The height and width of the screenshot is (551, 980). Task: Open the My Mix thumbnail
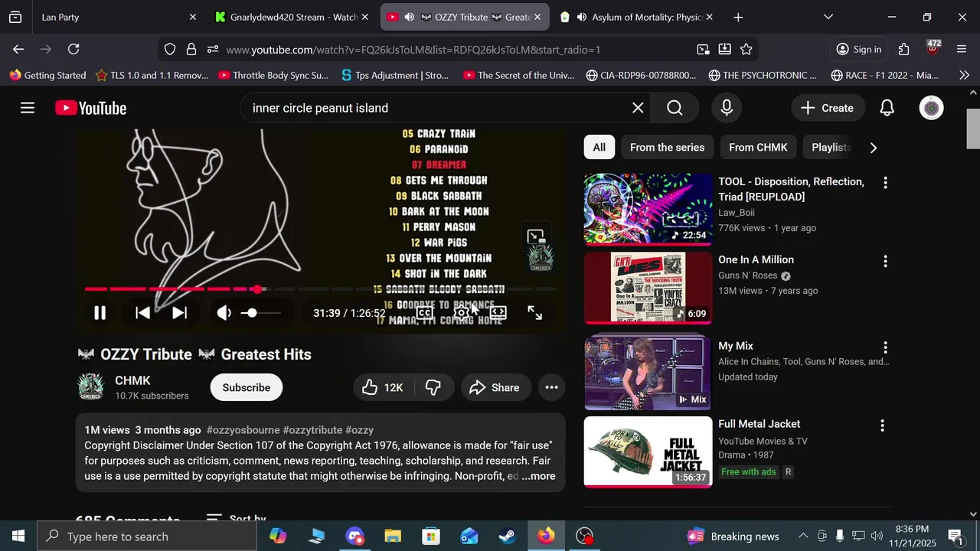[x=648, y=373]
